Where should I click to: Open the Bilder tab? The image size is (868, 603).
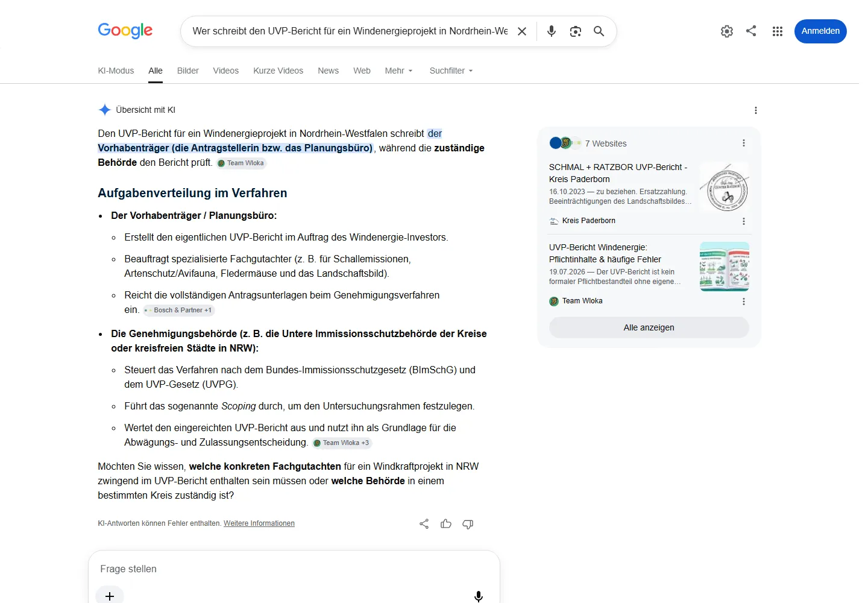(188, 71)
